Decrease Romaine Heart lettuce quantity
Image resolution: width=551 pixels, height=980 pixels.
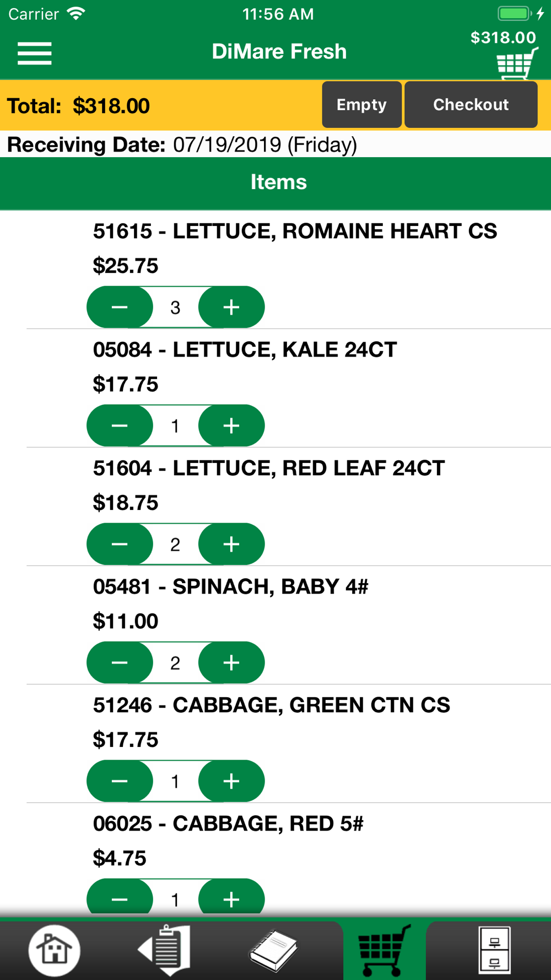[120, 307]
